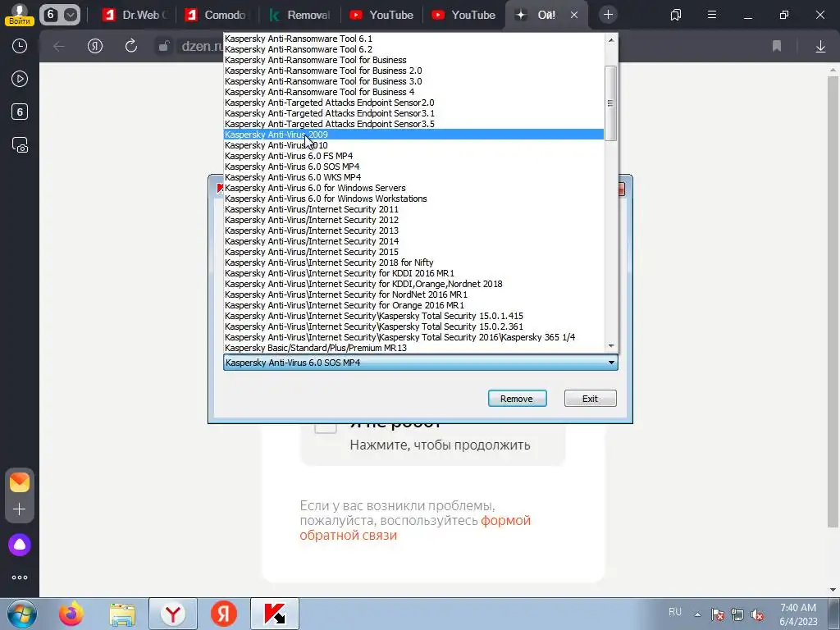Select Kaspersky Anti-Virus 6.0 WKS MP4
840x630 pixels.
413,177
